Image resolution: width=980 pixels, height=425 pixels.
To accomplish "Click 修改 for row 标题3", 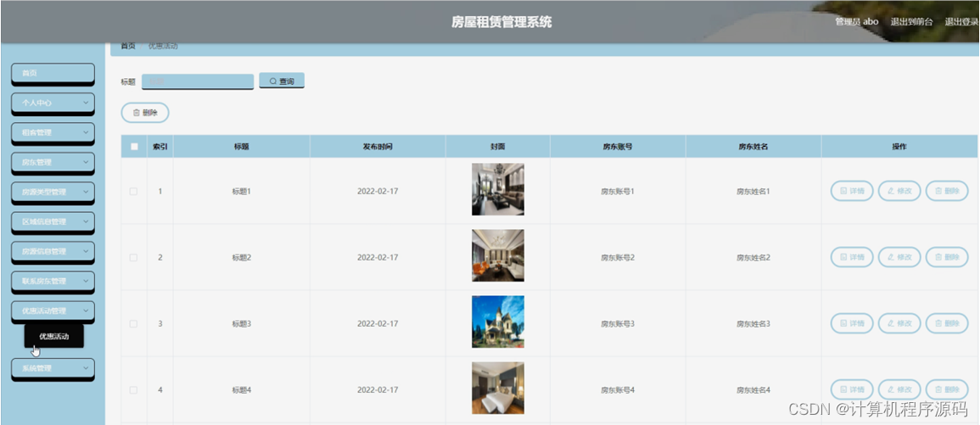I will pos(899,324).
